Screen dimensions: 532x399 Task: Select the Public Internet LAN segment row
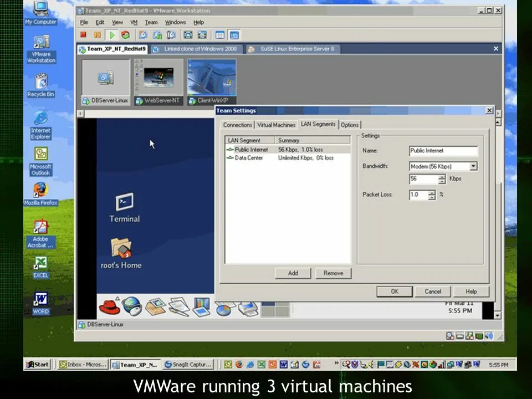[288, 150]
